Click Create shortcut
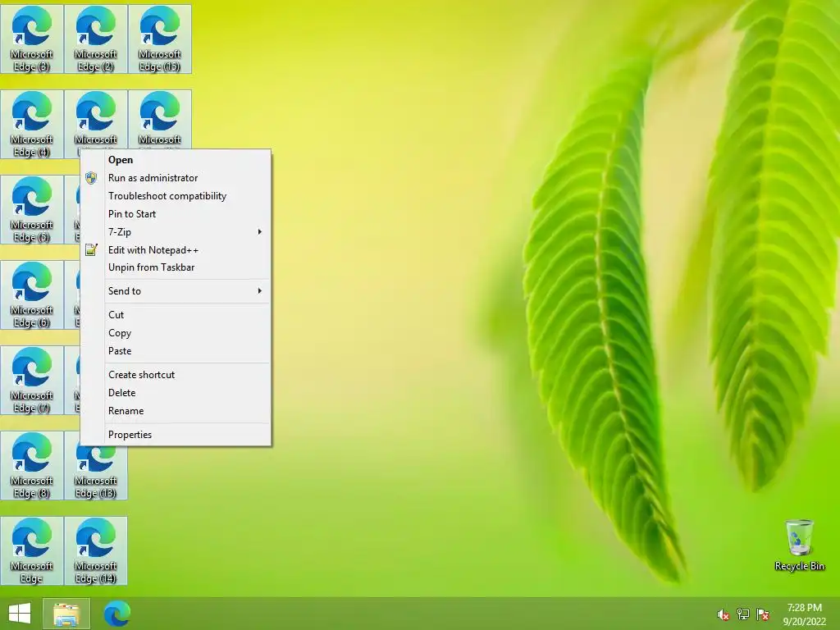This screenshot has width=840, height=630. [176, 375]
